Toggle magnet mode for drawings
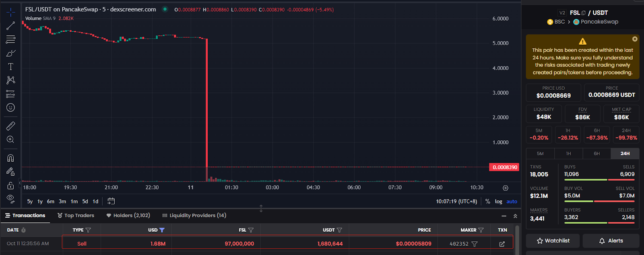The height and width of the screenshot is (255, 644). click(10, 158)
